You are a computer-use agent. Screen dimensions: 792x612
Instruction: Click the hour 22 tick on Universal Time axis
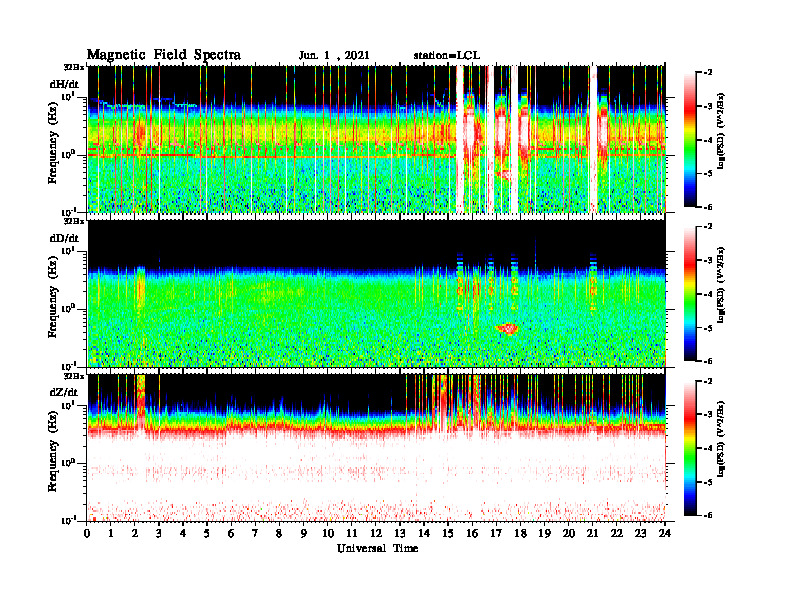617,534
